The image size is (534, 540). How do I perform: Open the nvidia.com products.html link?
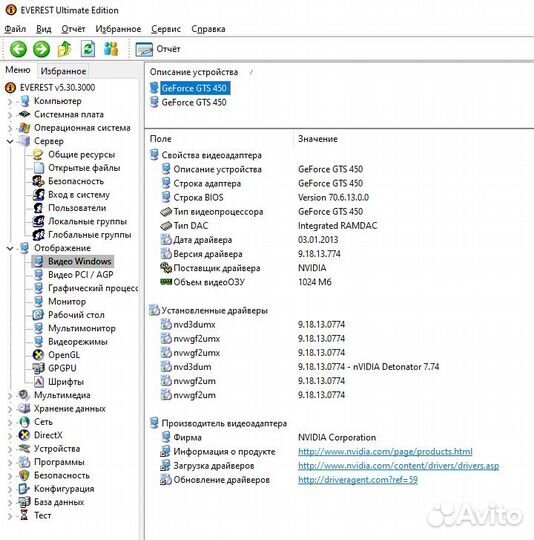[385, 451]
